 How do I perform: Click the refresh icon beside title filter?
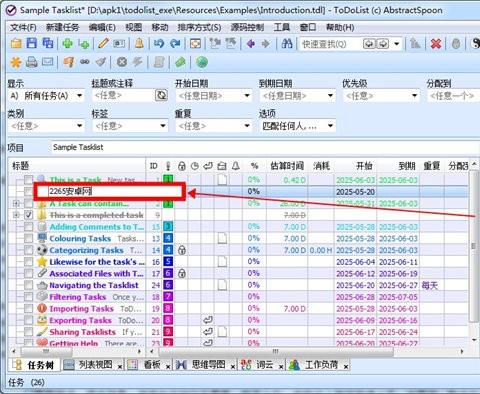click(x=161, y=96)
